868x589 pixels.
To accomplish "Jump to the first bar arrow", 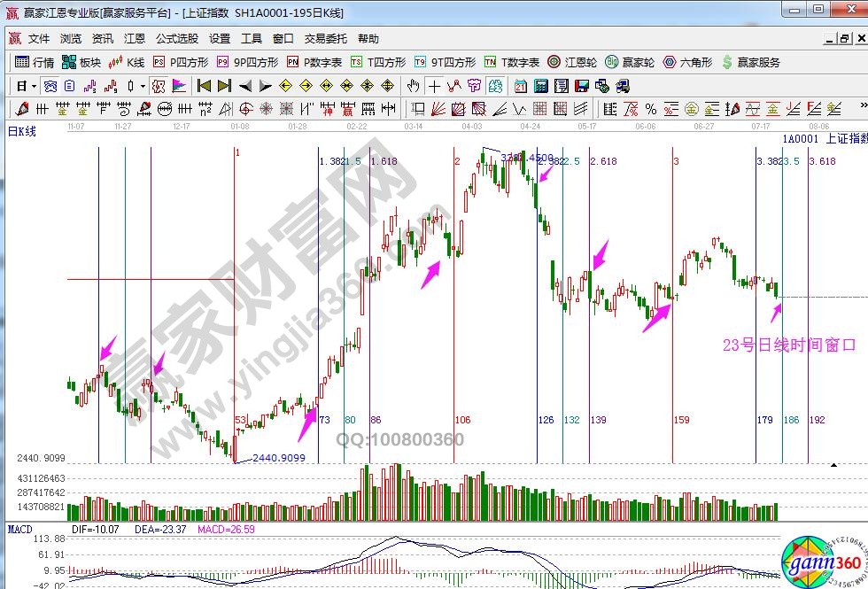I will pyautogui.click(x=204, y=86).
